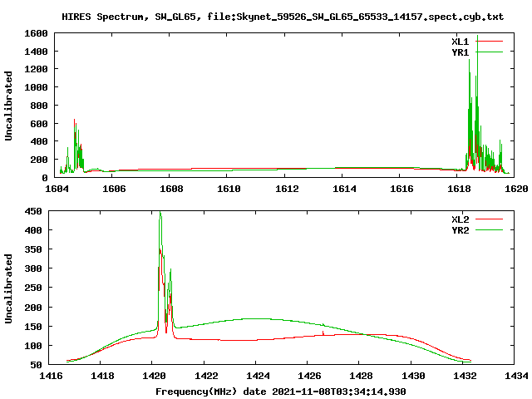This screenshot has width=532, height=399.
Task: Click the 1434 x-axis tick label
Action: (516, 376)
